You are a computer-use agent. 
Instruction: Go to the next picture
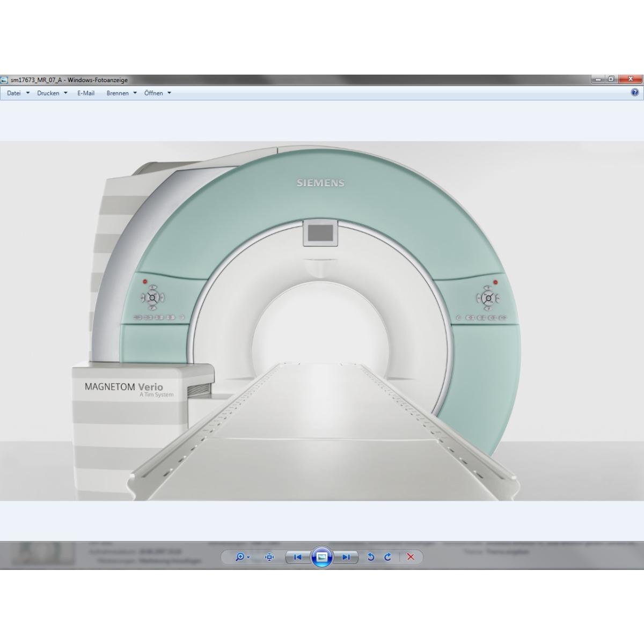pyautogui.click(x=346, y=557)
